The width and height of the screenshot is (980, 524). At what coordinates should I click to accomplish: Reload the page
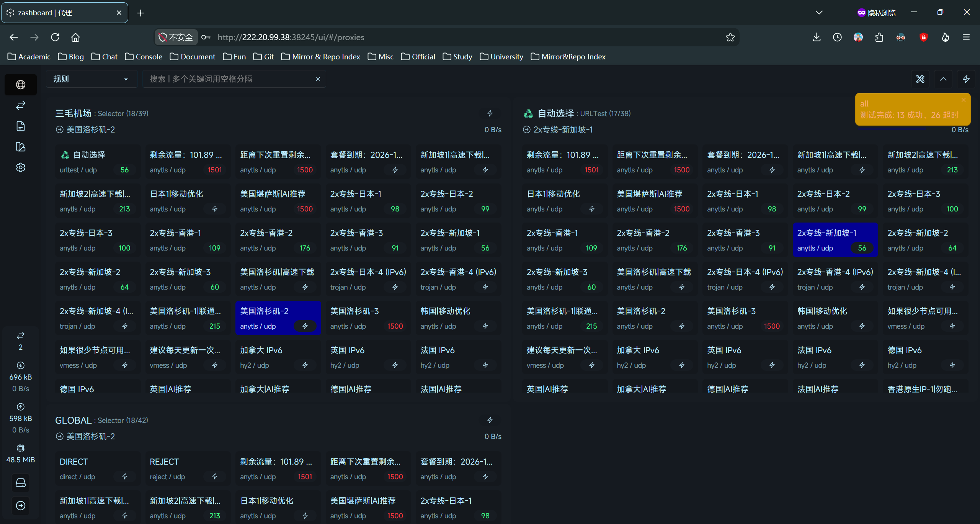(x=55, y=37)
